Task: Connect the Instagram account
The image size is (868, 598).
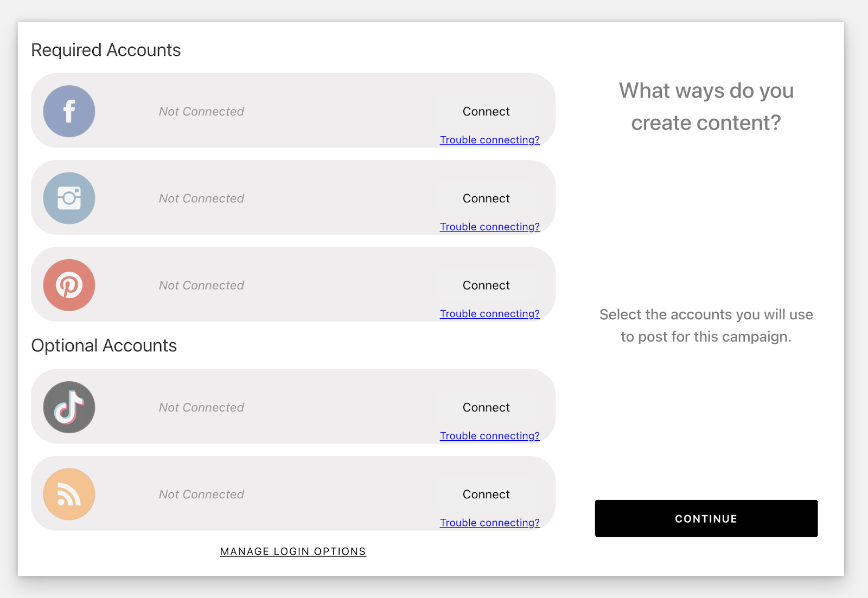Action: [x=486, y=198]
